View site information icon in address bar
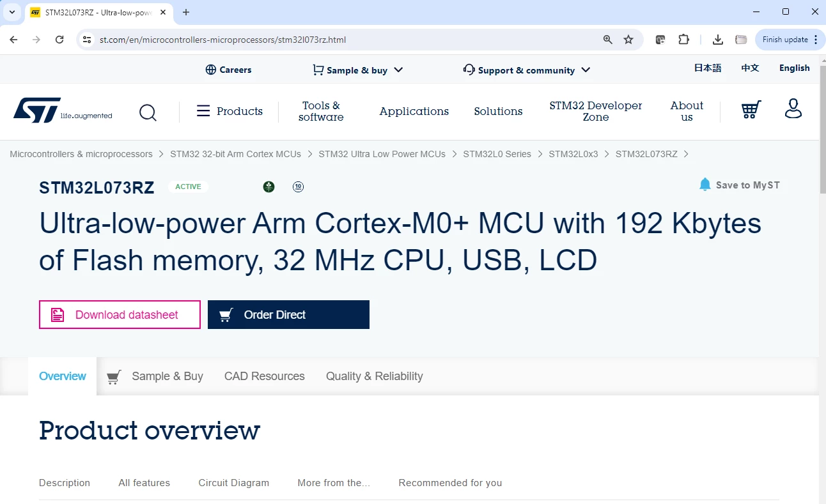 [88, 40]
